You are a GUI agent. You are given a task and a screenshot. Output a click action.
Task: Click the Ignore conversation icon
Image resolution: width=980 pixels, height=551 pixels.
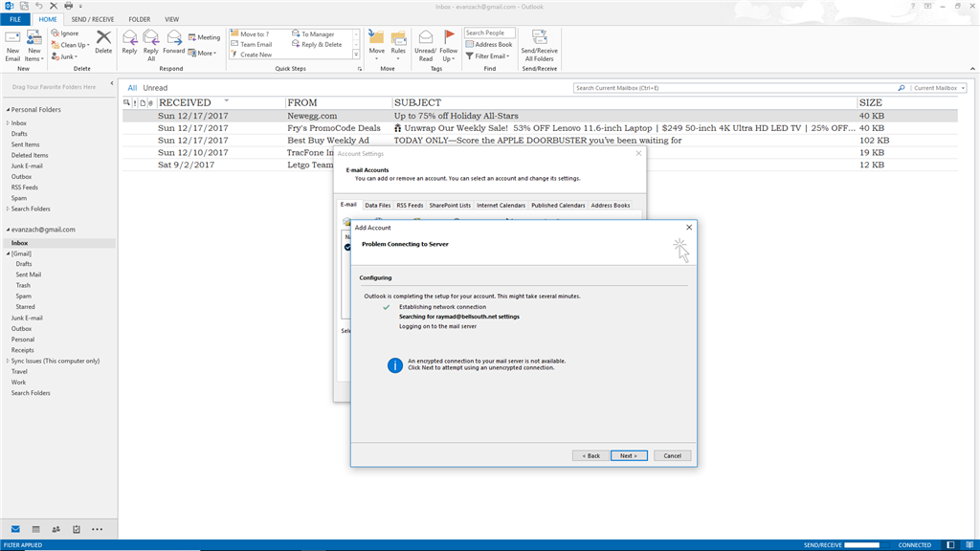coord(56,33)
